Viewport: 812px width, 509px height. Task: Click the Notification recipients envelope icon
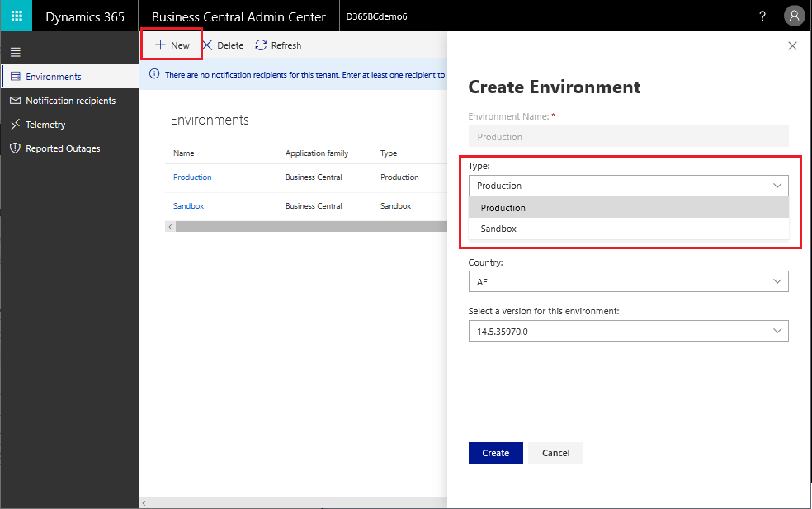tap(16, 100)
